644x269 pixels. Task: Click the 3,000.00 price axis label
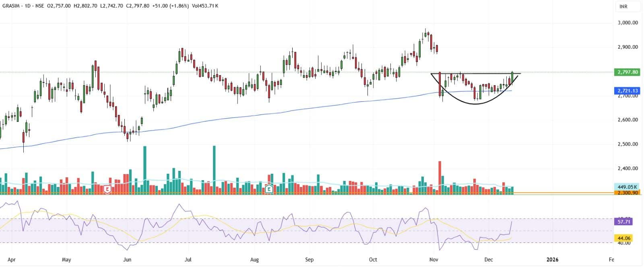tap(627, 23)
